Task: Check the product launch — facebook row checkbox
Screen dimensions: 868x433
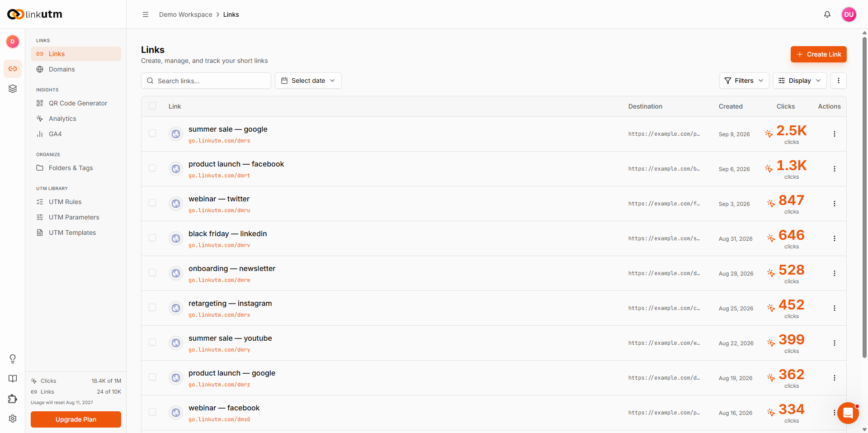Action: (x=152, y=168)
